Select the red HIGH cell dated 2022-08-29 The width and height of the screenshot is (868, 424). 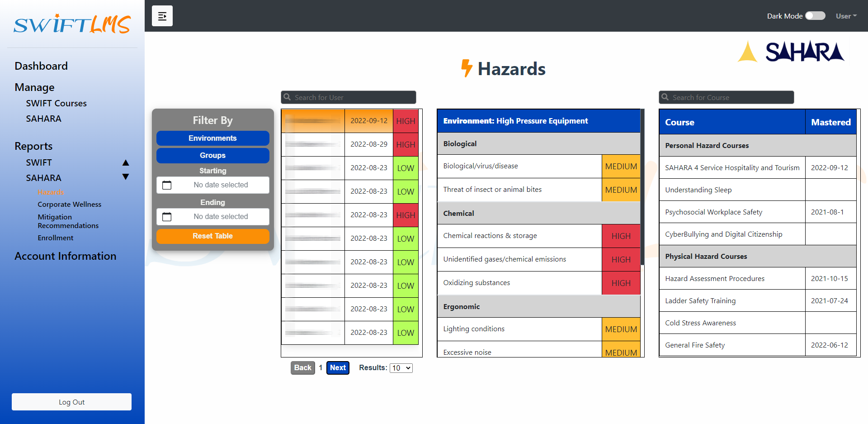click(406, 145)
